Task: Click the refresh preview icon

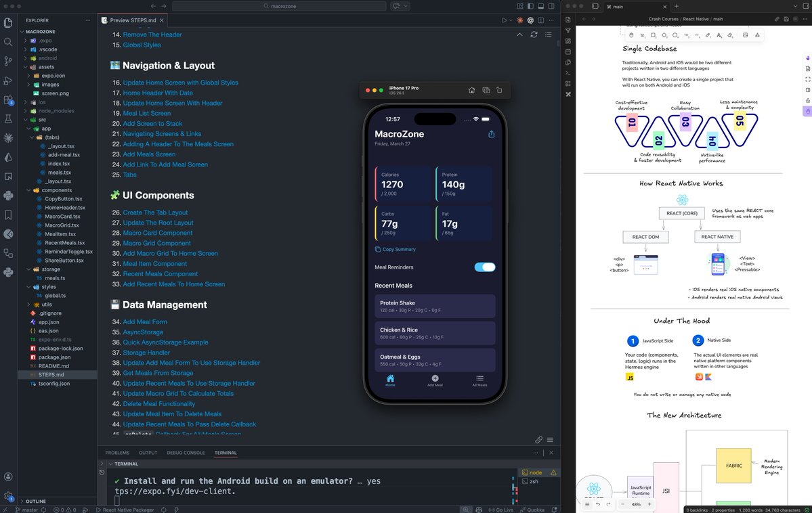Action: click(534, 35)
